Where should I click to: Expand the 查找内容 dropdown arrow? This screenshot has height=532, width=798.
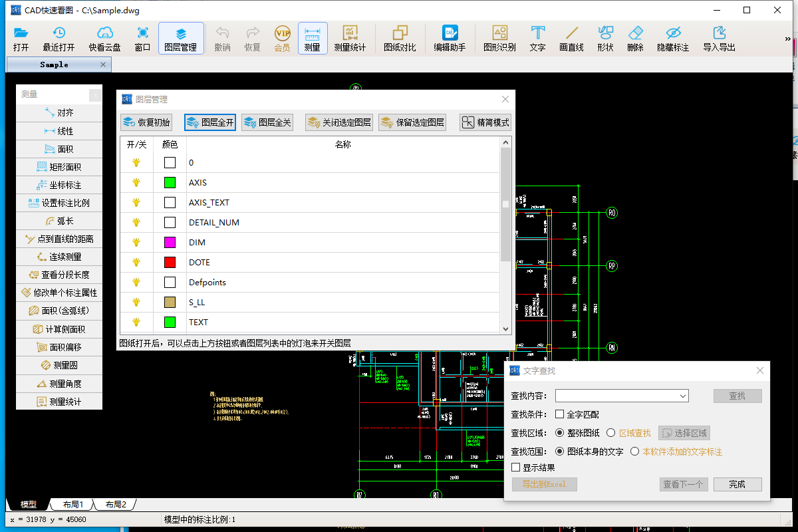(682, 396)
